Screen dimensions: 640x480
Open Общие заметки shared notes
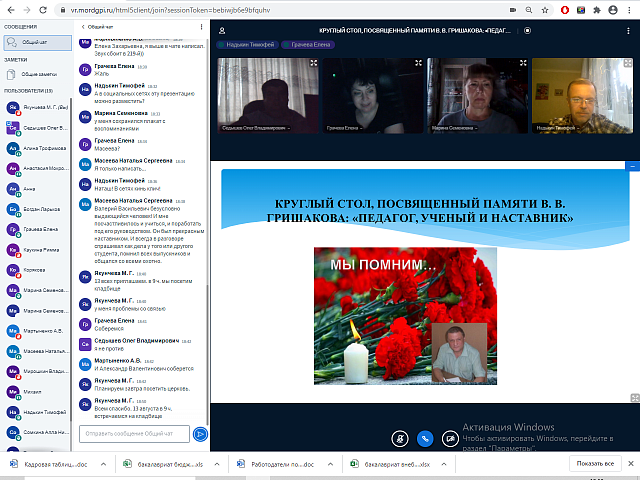[38, 74]
